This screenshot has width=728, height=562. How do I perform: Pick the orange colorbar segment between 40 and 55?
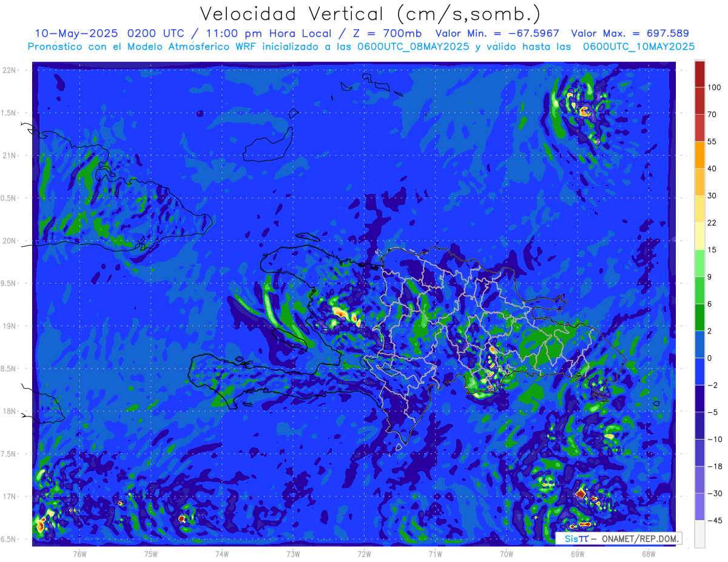click(x=699, y=155)
